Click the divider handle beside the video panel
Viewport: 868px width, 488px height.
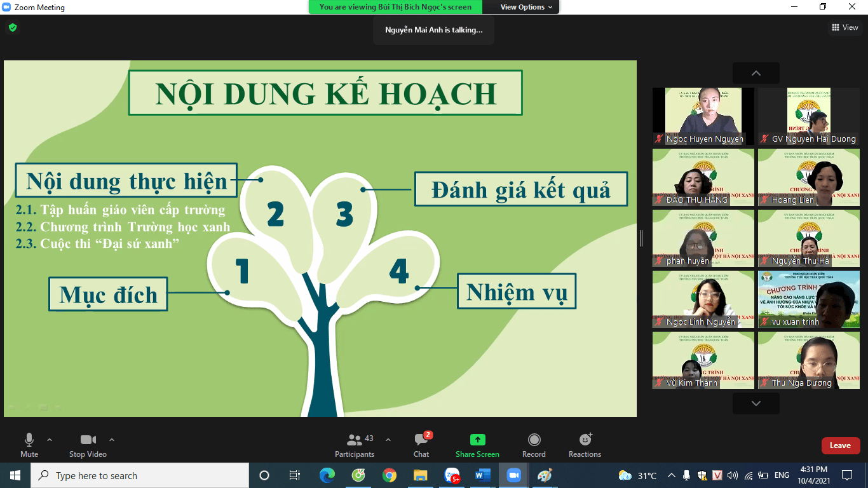(x=641, y=238)
